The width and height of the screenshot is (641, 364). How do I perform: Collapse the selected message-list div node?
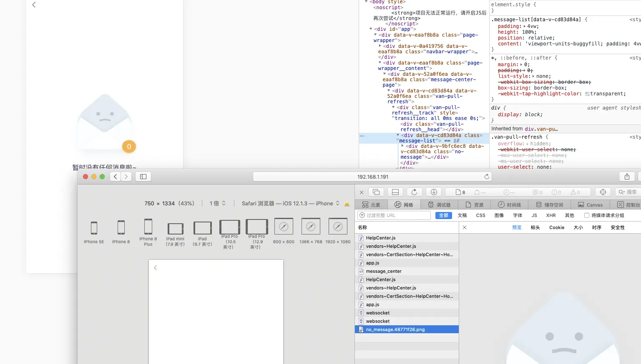click(x=398, y=135)
